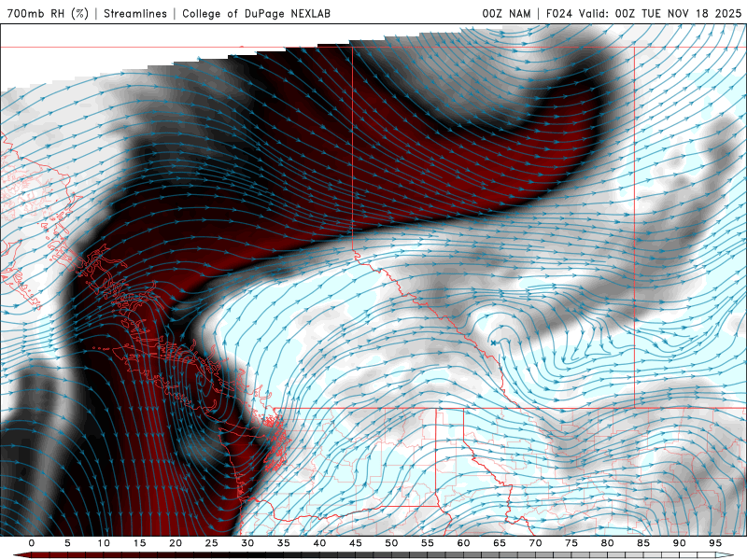Image resolution: width=747 pixels, height=560 pixels.
Task: Select the colorbar value "15"
Action: (139, 543)
